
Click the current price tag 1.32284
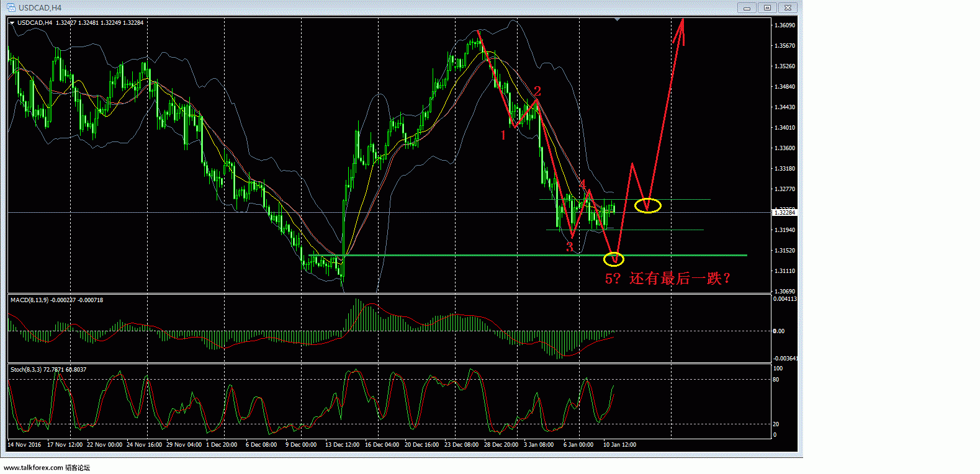tap(785, 213)
